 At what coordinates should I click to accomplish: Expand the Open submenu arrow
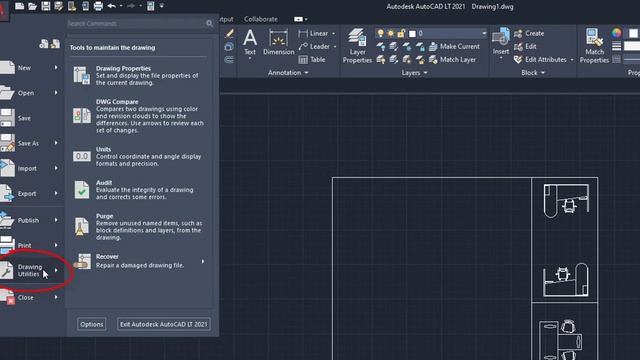click(56, 93)
